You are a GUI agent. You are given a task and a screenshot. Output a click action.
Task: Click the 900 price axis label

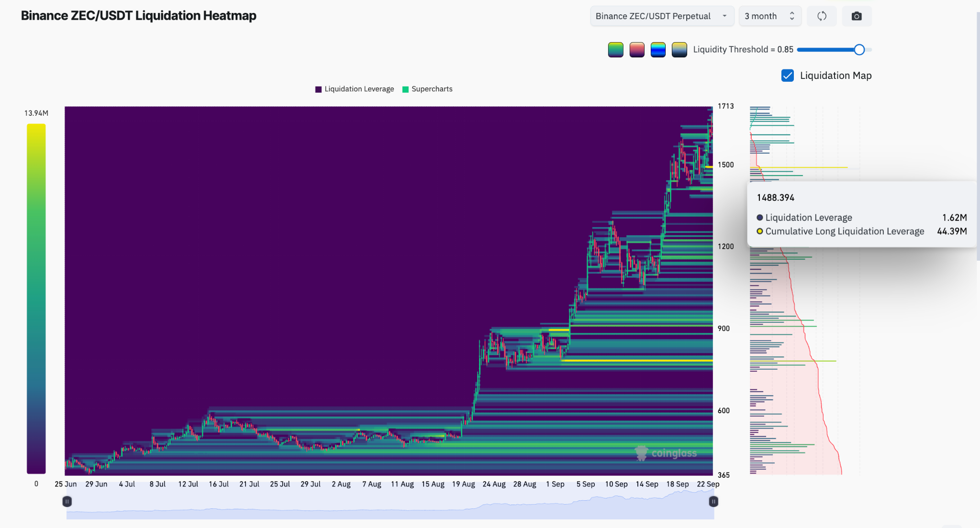pyautogui.click(x=724, y=329)
